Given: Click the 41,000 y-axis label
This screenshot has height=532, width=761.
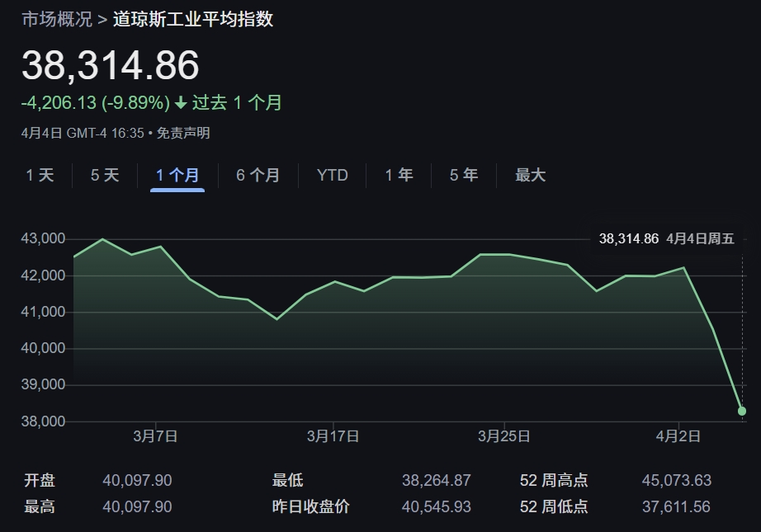Looking at the screenshot, I should tap(43, 312).
